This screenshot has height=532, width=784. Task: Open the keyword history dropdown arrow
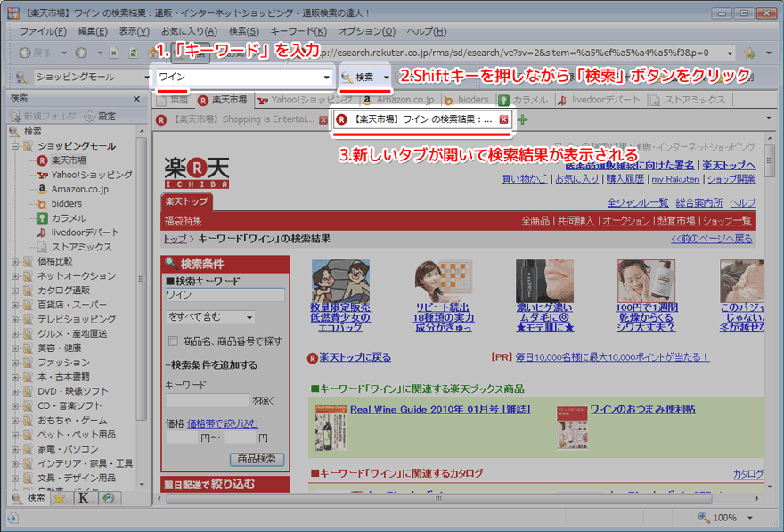[x=326, y=78]
